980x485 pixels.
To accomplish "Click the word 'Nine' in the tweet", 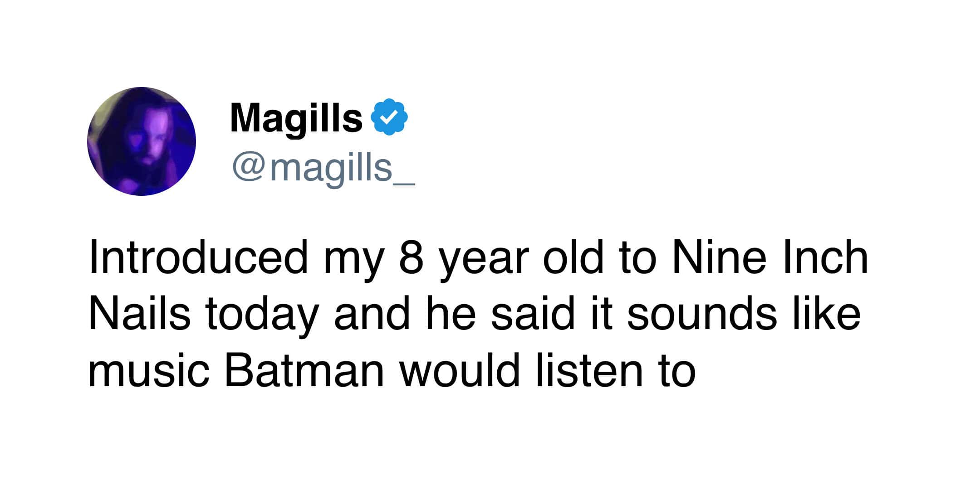I will tap(719, 257).
